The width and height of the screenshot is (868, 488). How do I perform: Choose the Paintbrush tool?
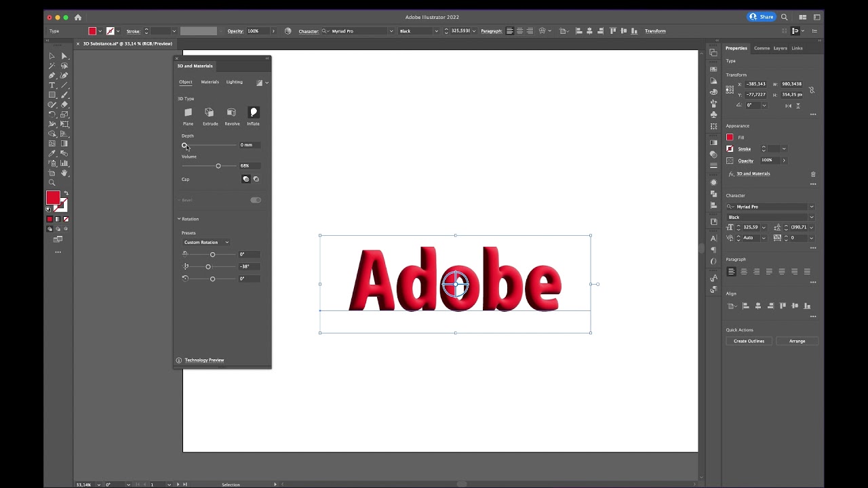[x=64, y=95]
